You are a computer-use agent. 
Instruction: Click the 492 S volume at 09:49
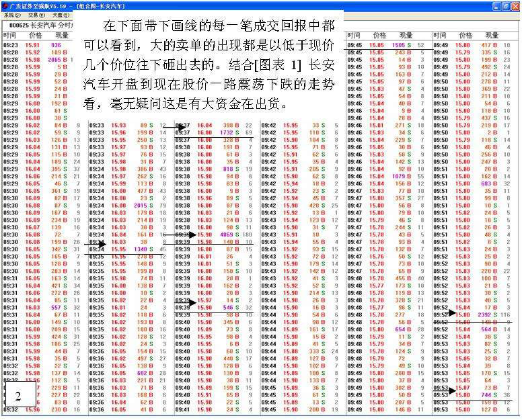488,67
